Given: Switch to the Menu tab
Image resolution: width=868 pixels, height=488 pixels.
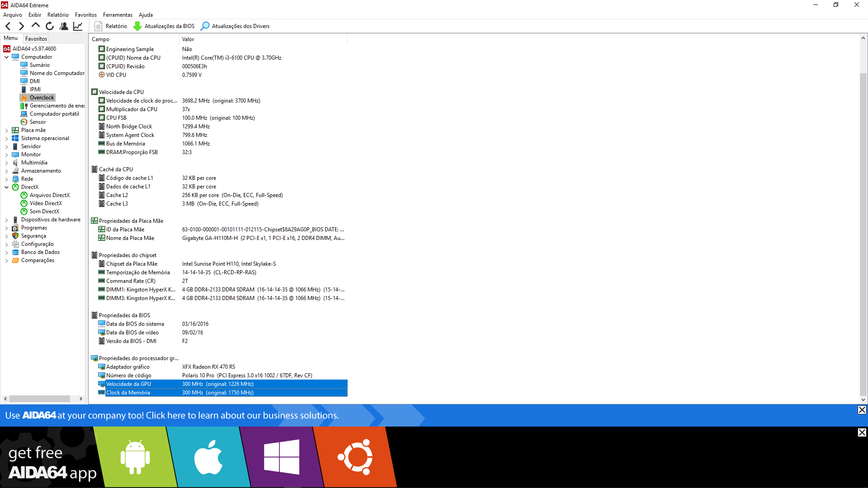Looking at the screenshot, I should [x=11, y=38].
